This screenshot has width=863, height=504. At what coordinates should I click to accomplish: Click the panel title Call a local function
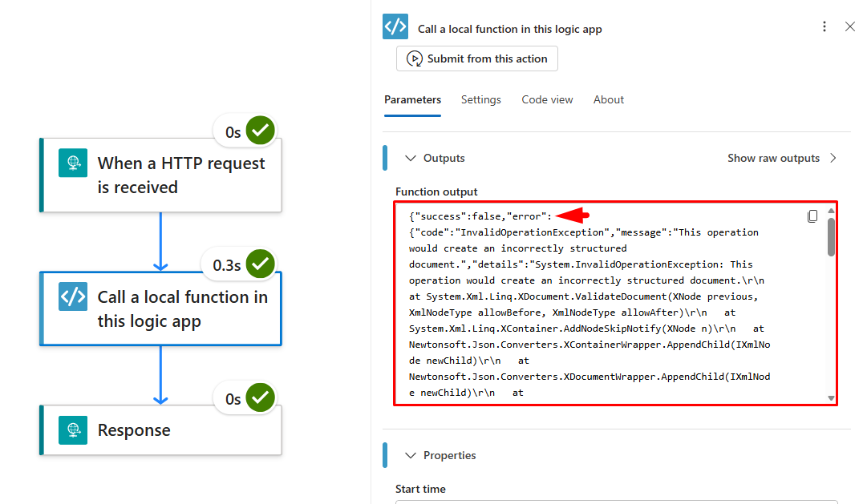tap(509, 29)
